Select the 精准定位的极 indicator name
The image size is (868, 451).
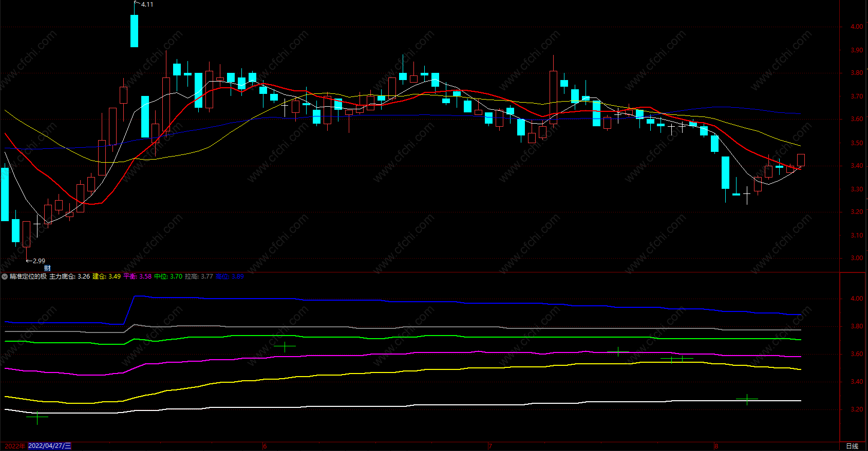click(x=28, y=277)
